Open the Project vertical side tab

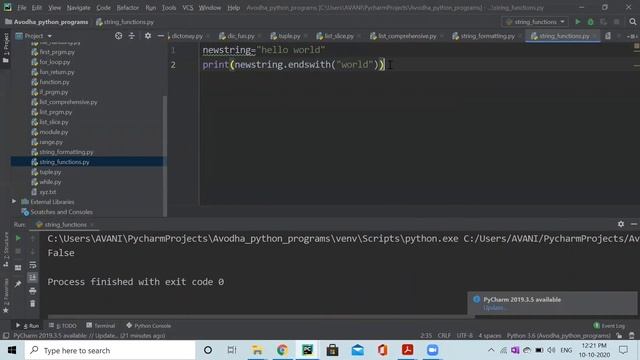pyautogui.click(x=6, y=48)
